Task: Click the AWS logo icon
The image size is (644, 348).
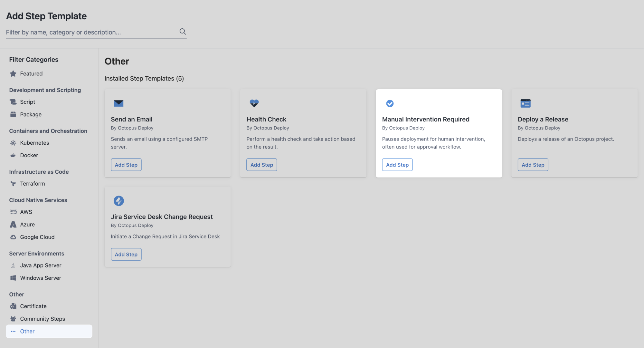Action: (13, 212)
